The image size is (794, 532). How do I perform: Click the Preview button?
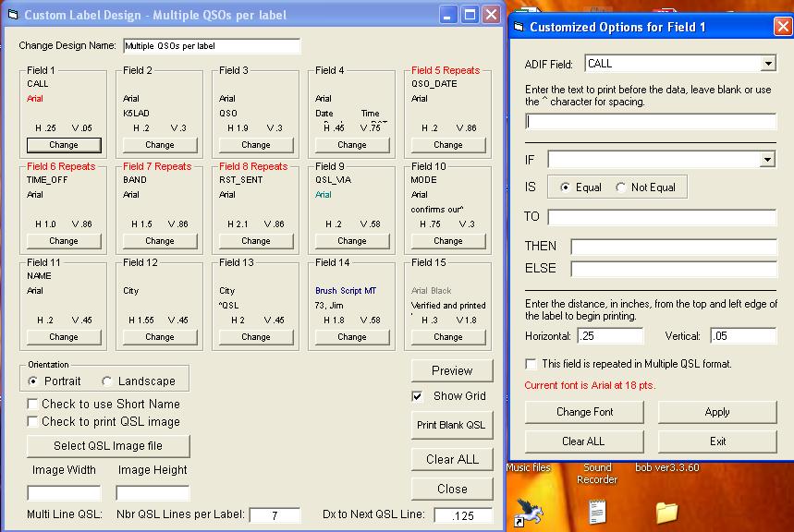point(452,370)
